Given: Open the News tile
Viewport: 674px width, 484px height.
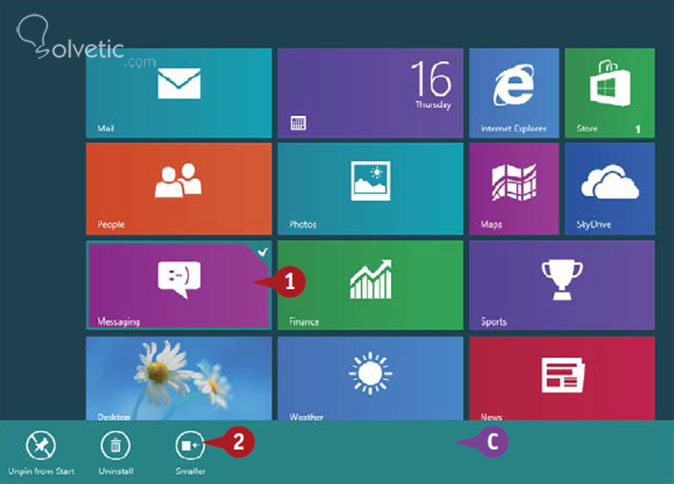Looking at the screenshot, I should 562,378.
